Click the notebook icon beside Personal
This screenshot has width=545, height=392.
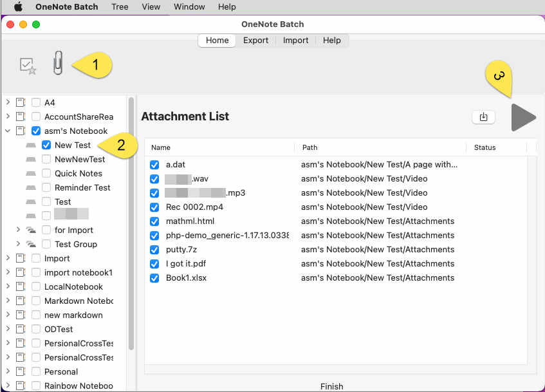[x=21, y=371]
